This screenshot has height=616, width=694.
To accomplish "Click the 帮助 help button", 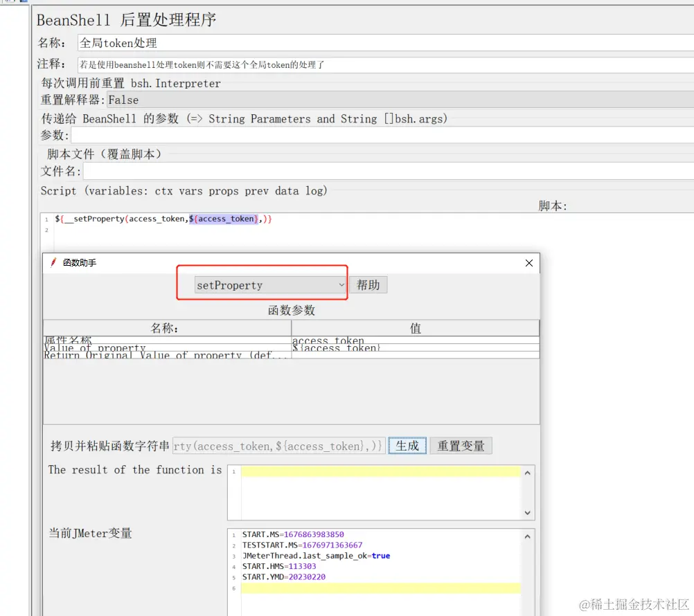I will [x=368, y=285].
